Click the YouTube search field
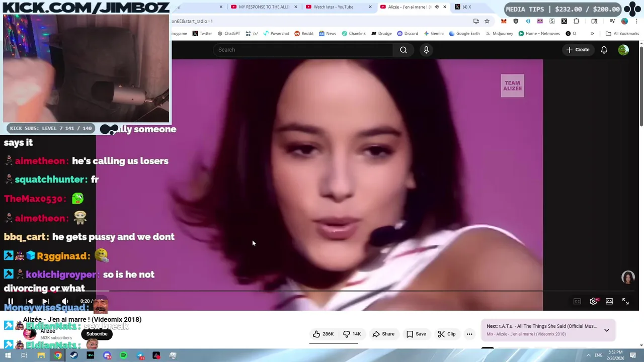This screenshot has width=644, height=362. [303, 50]
